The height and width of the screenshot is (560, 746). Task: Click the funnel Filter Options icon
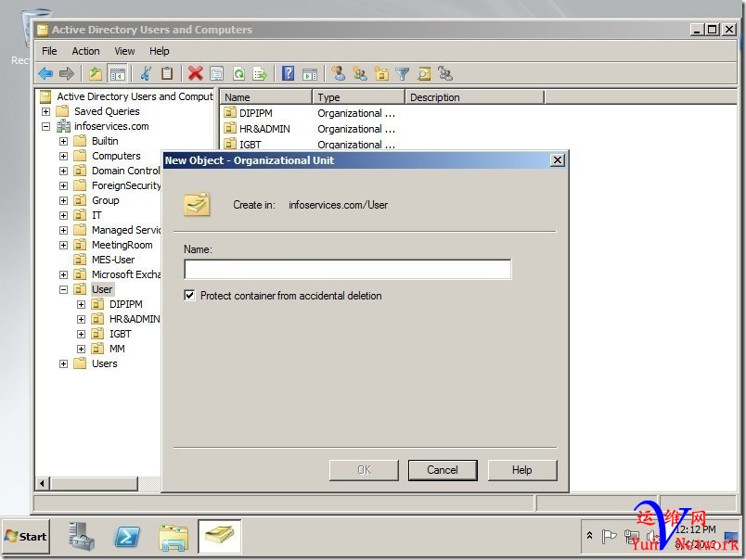tap(403, 73)
